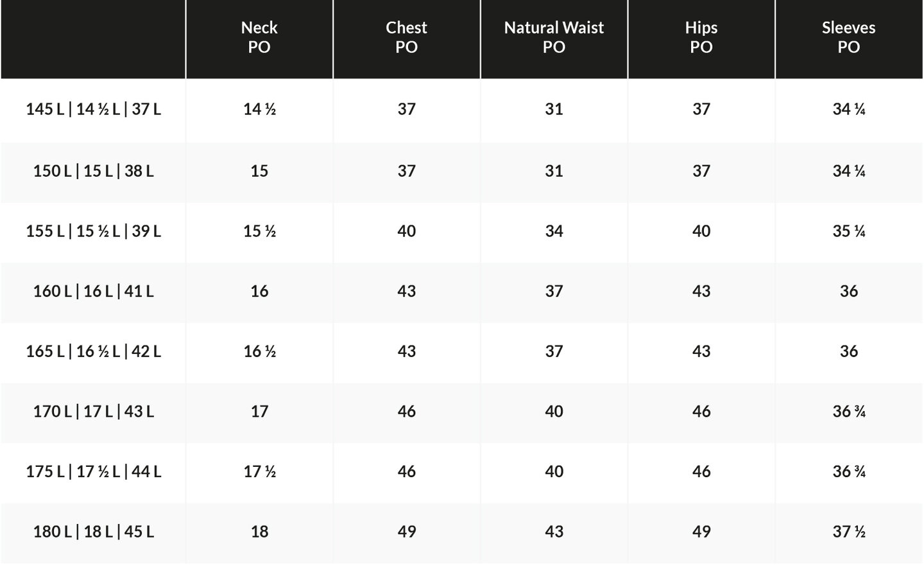Viewport: 924px width, 578px height.
Task: Select the 175 L | 17 ½ L | 44 L row label
Action: click(x=93, y=472)
